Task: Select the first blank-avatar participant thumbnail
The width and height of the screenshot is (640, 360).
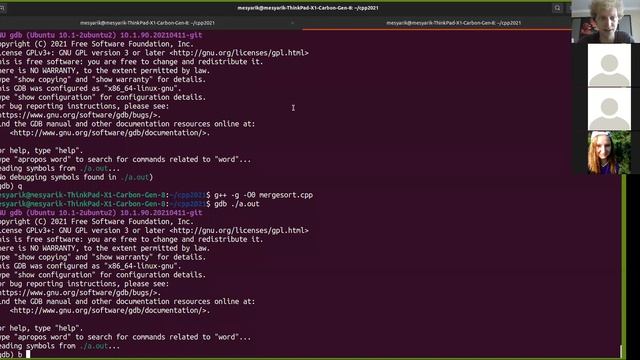Action: (609, 65)
